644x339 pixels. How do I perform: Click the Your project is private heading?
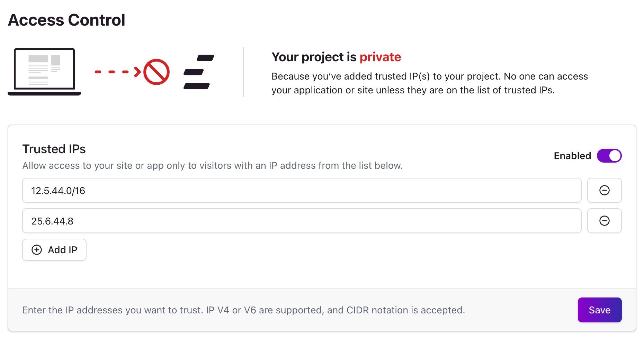tap(336, 57)
